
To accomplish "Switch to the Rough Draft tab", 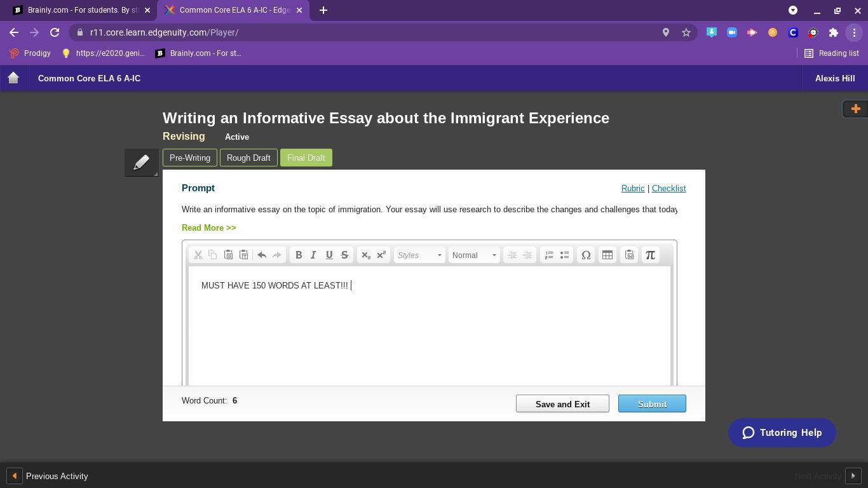I will coord(248,158).
